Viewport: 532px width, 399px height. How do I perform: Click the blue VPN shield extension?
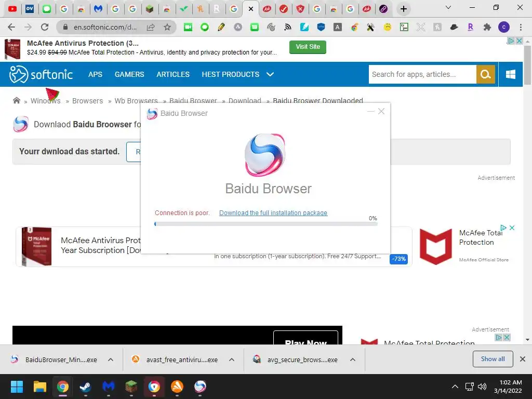pyautogui.click(x=321, y=27)
